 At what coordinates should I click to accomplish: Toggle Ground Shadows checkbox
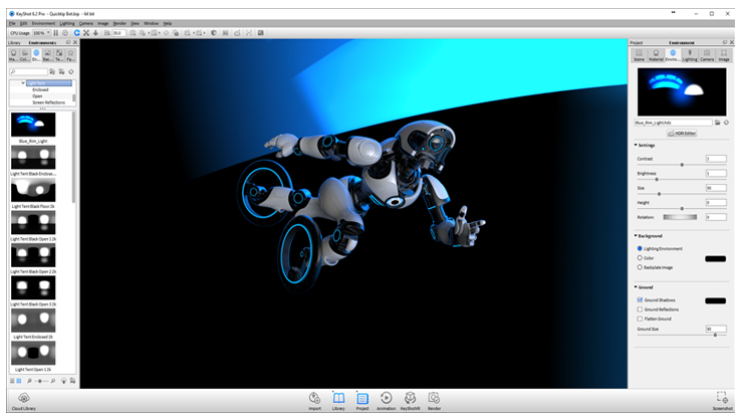coord(640,300)
